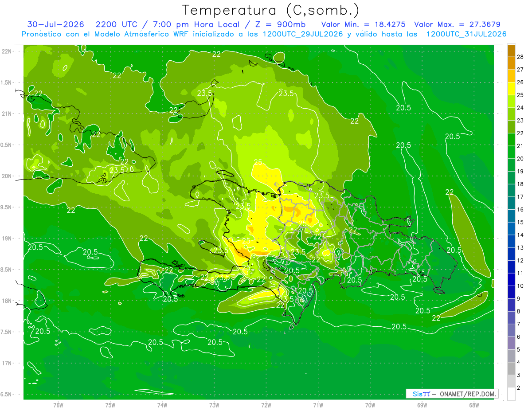Image resolution: width=532 pixels, height=411 pixels.
Task: Select blue swatch between 13 and 14
Action: point(511,241)
